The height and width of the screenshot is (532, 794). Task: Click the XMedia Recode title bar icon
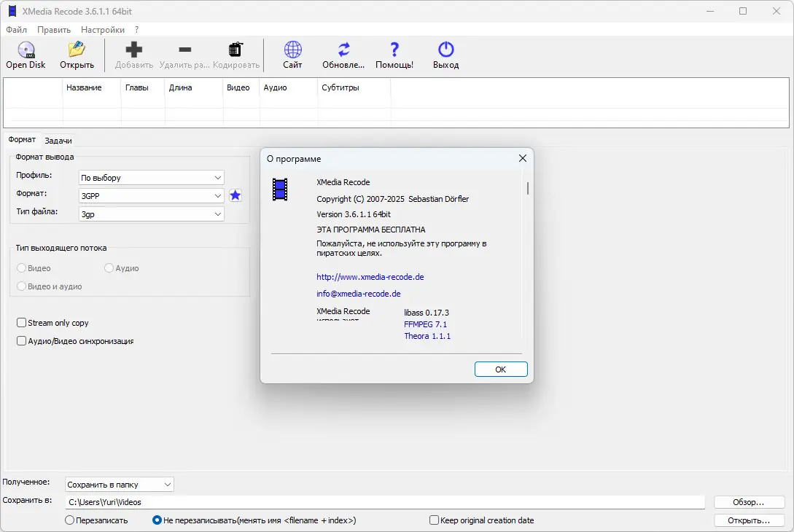12,11
